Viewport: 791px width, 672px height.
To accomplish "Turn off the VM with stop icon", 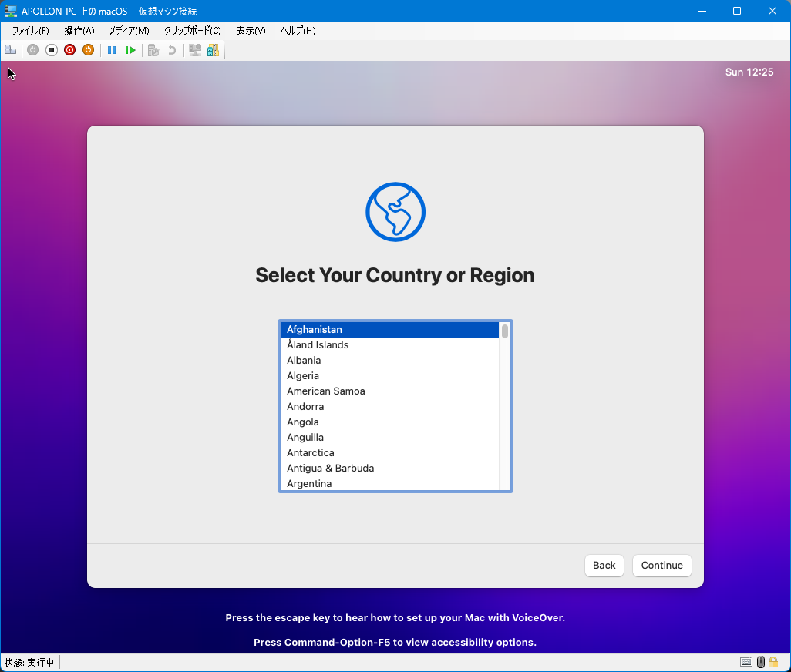I will pyautogui.click(x=52, y=50).
